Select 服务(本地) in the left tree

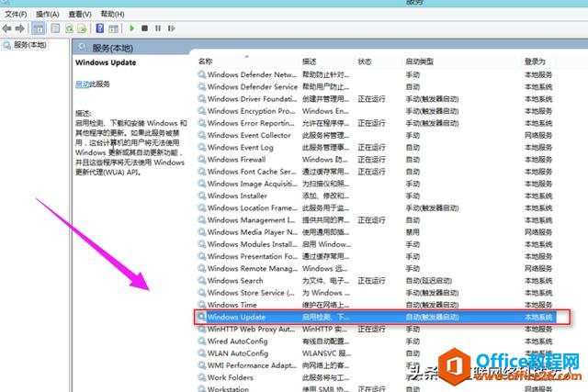(x=30, y=45)
